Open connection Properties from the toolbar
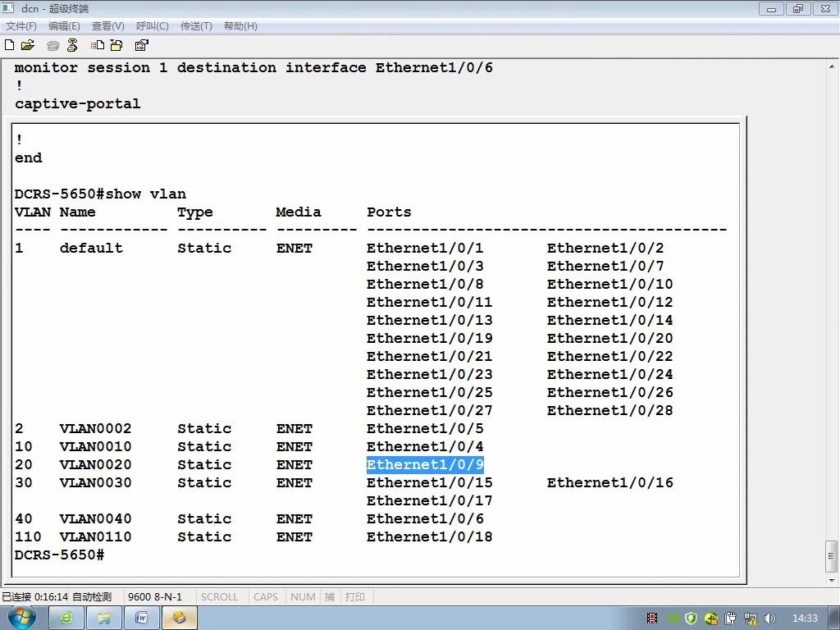The width and height of the screenshot is (840, 630). (141, 46)
